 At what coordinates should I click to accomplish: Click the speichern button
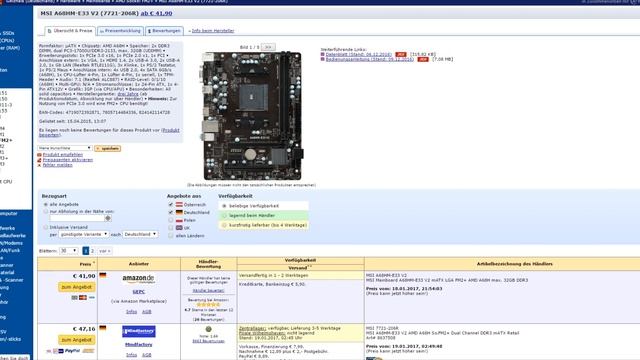[x=108, y=149]
